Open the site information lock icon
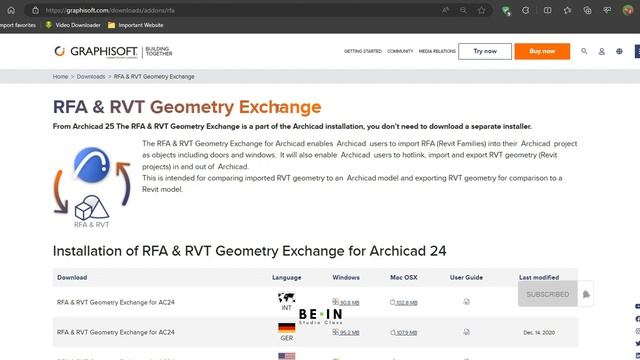640x360 pixels. click(36, 10)
